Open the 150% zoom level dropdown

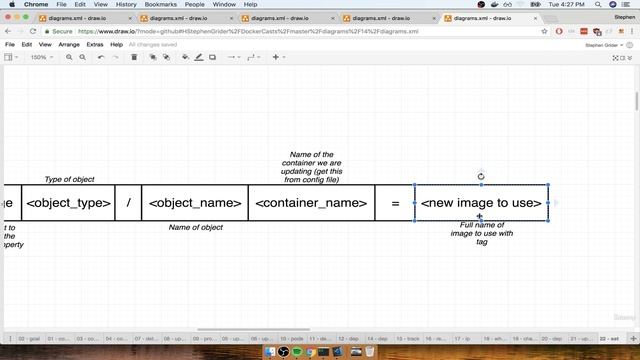[x=42, y=58]
